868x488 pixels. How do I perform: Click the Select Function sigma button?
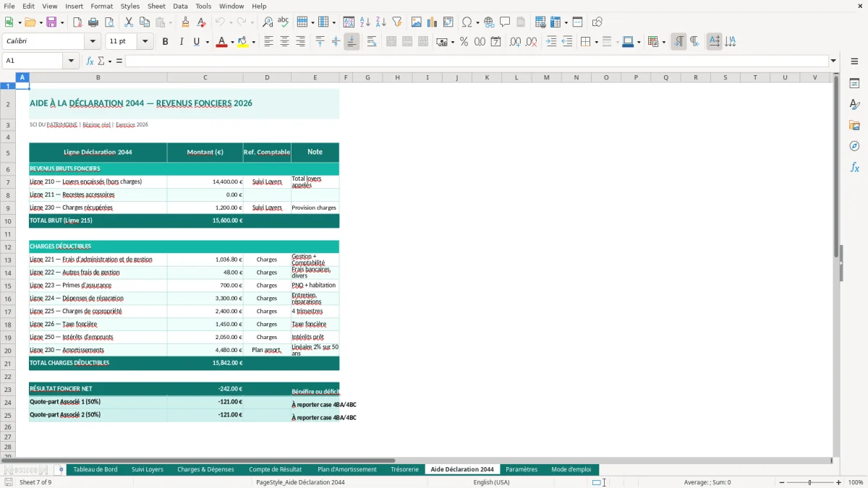pos(101,61)
